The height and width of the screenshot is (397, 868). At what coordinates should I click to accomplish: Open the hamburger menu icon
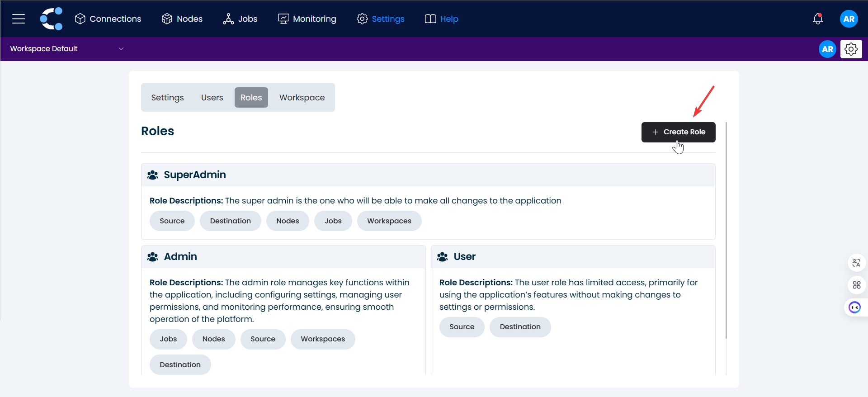point(19,19)
